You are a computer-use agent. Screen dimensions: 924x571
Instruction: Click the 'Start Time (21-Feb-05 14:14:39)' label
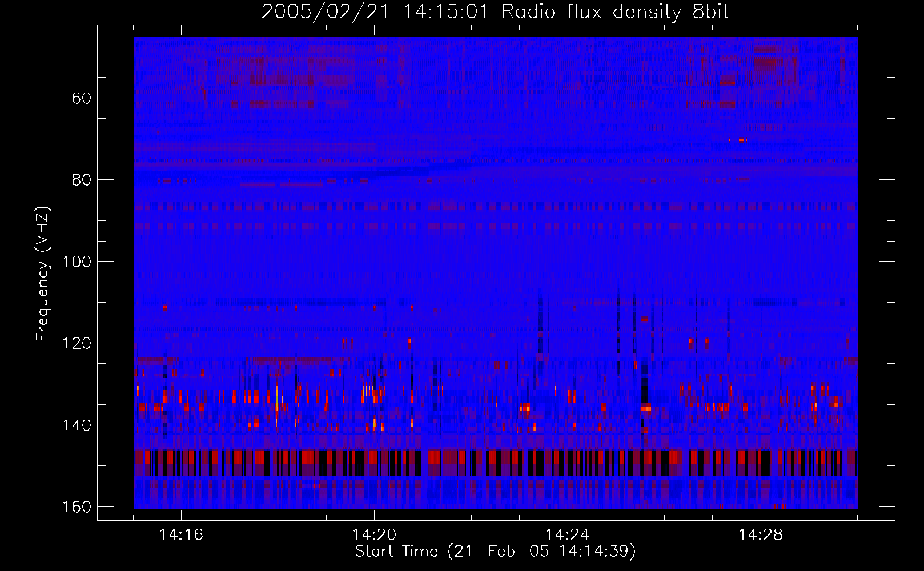pos(495,552)
